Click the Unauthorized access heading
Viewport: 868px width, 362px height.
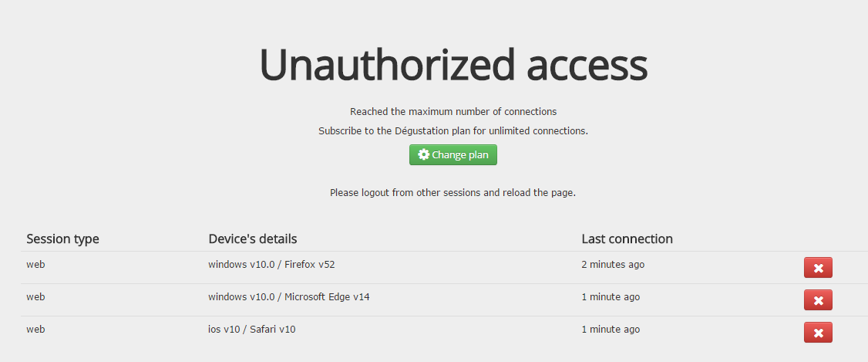tap(453, 65)
